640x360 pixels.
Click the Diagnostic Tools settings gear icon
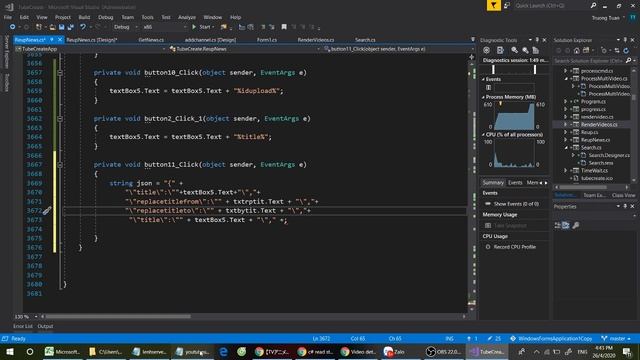click(x=486, y=50)
